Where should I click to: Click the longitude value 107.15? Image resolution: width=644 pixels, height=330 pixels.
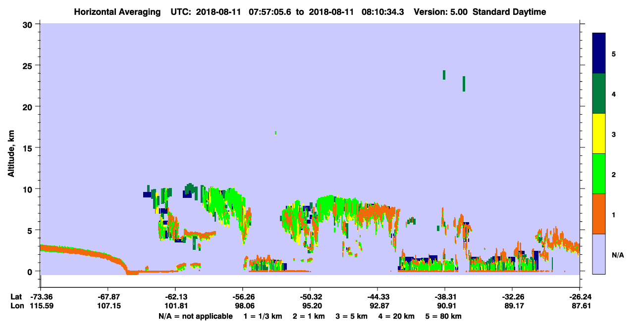108,306
